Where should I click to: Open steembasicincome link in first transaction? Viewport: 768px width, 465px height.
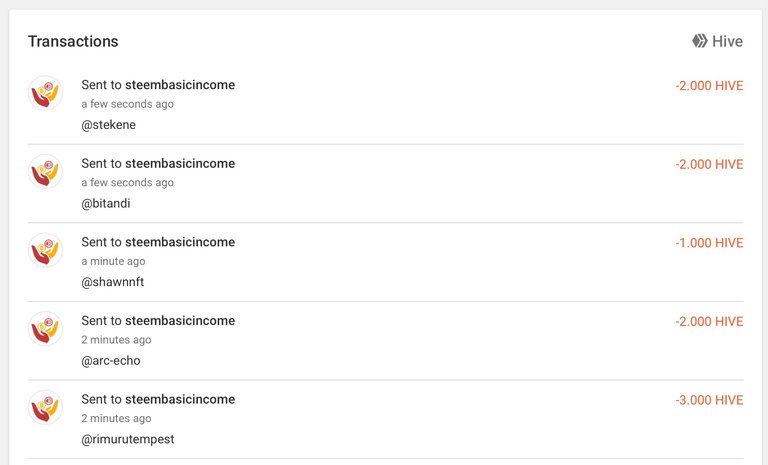pyautogui.click(x=180, y=85)
